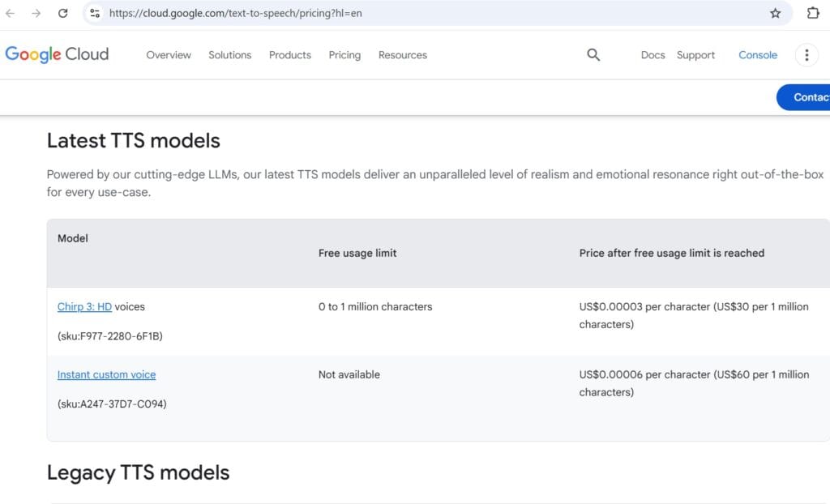Bookmark this page via the star icon
The image size is (830, 504).
point(776,13)
